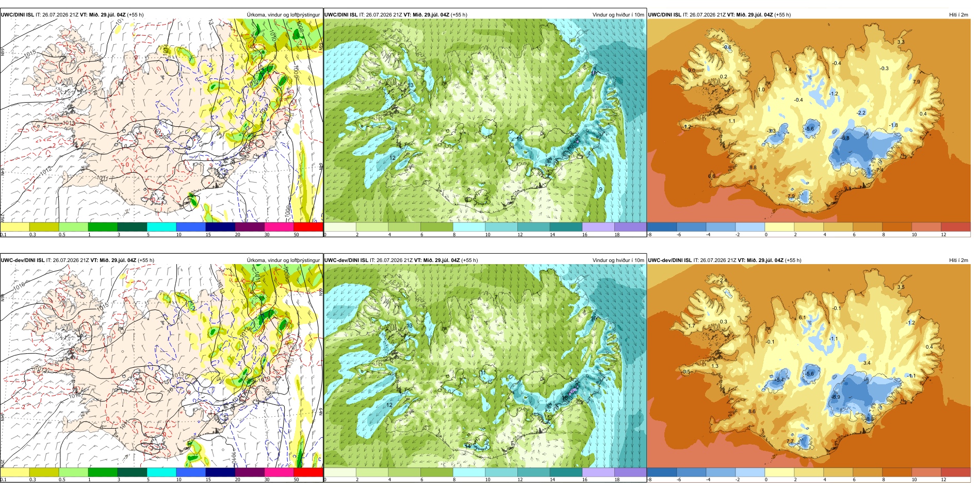
Task: Select the purple 18 swatch in UWC-dev wind legend
Action: [630, 472]
